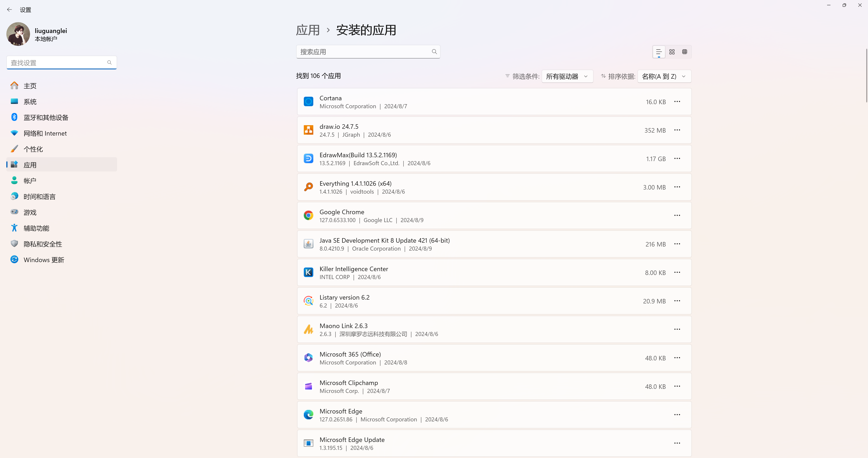Image resolution: width=868 pixels, height=458 pixels.
Task: Click the Apps breadcrumb link
Action: pos(307,30)
